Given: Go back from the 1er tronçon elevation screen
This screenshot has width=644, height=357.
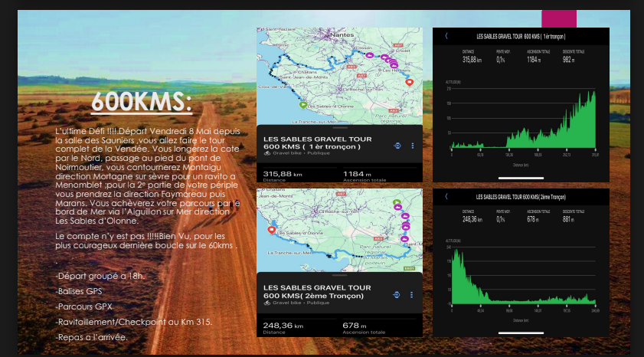Looking at the screenshot, I should point(446,36).
